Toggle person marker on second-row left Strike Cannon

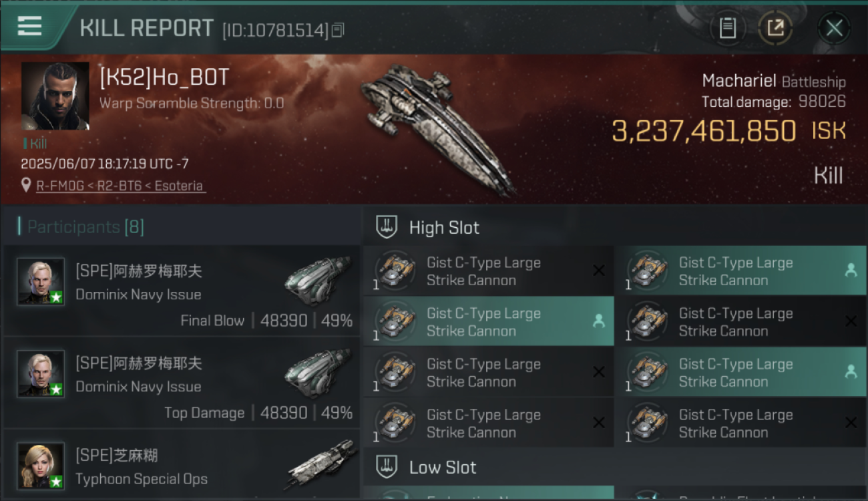coord(598,321)
